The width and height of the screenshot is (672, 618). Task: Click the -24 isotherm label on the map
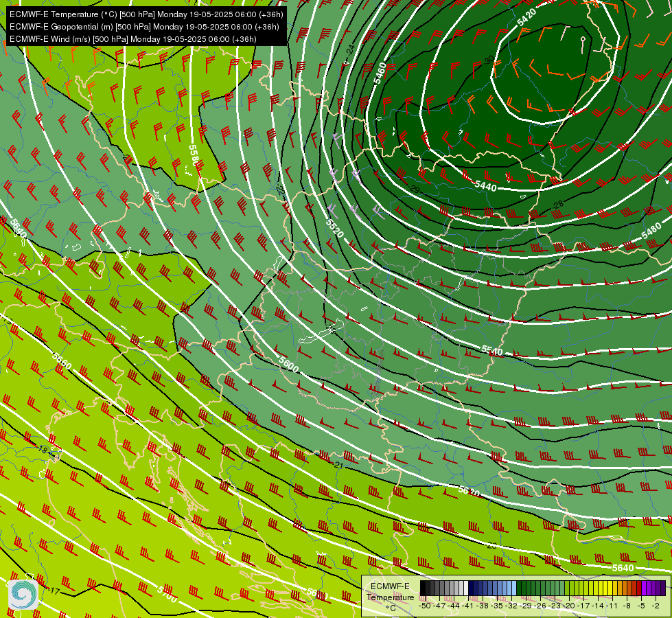[x=351, y=50]
